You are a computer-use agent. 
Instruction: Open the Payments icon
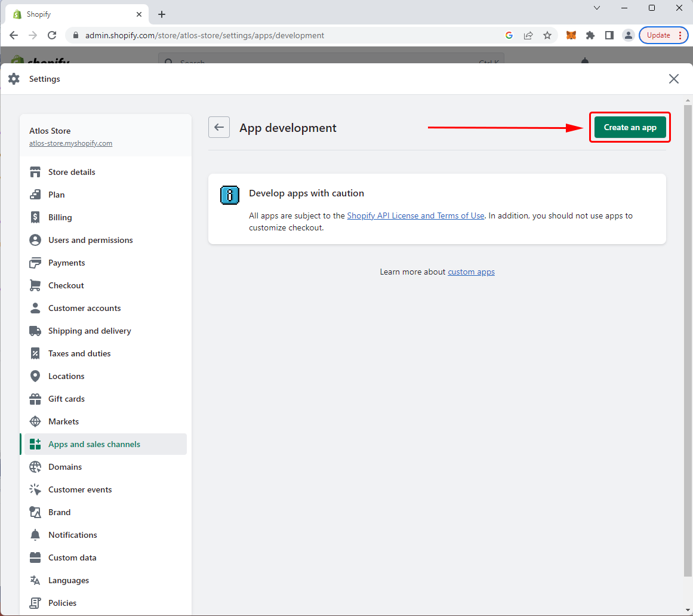click(x=35, y=263)
